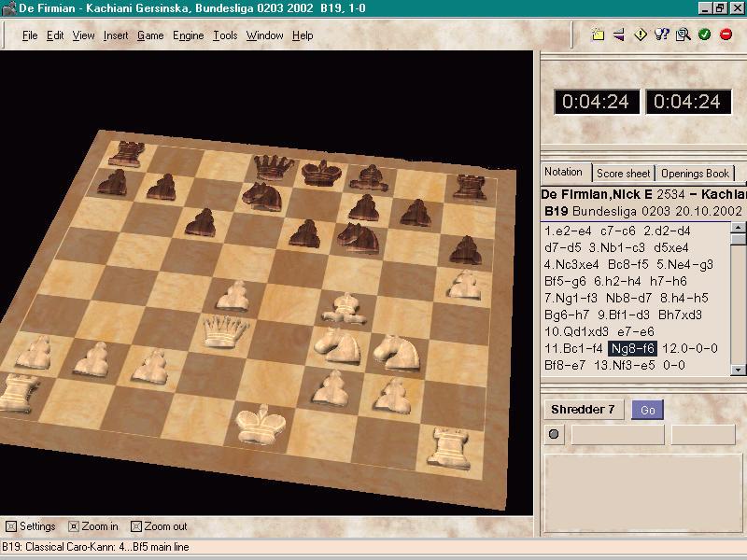
Task: Click the green checkmark icon
Action: tap(704, 35)
